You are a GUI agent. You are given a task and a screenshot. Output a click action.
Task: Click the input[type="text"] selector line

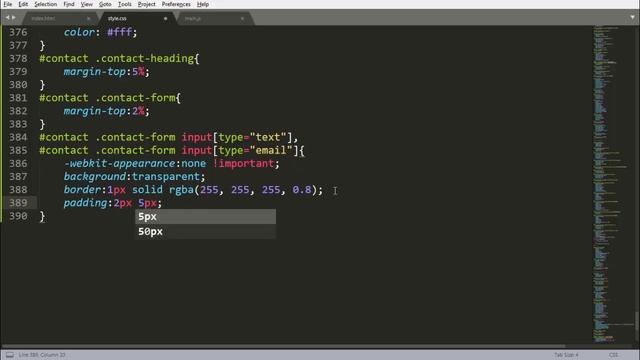coord(169,137)
